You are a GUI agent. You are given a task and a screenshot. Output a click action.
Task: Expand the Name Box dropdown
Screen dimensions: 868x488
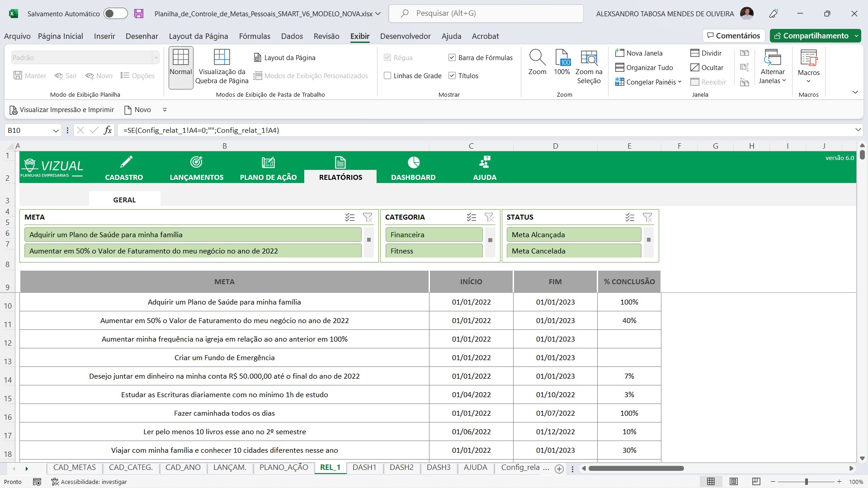coord(55,130)
